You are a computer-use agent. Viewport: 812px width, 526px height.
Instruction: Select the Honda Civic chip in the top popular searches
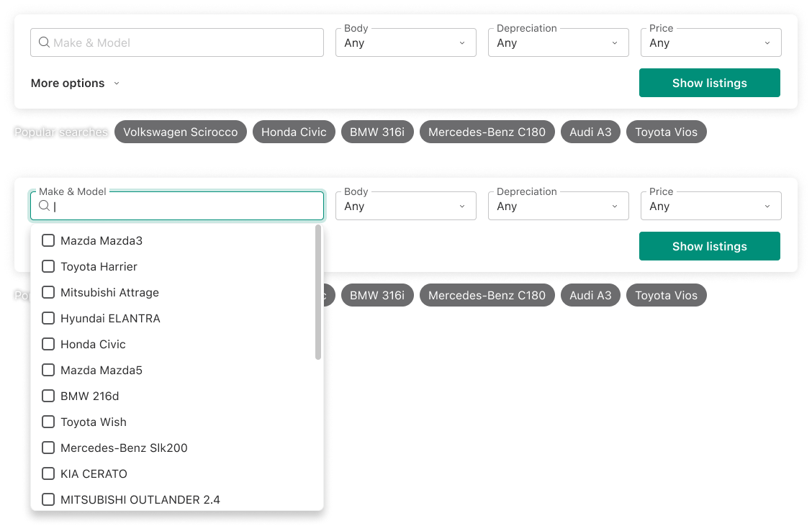point(294,132)
